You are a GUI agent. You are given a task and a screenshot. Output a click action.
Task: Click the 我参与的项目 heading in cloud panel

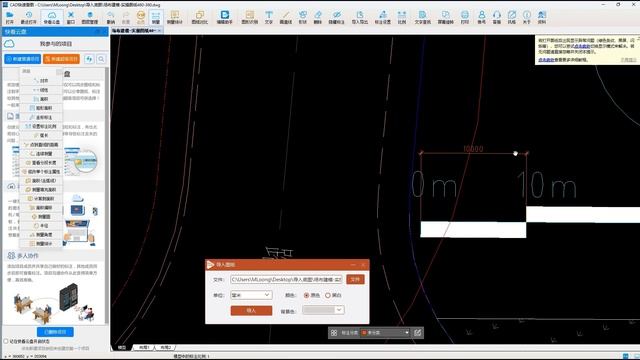click(56, 44)
